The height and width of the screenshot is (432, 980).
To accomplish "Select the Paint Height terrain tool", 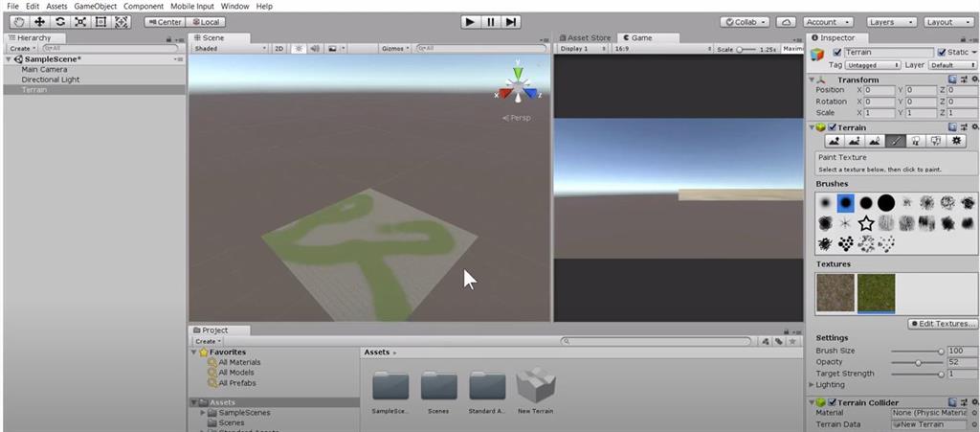I will point(854,142).
